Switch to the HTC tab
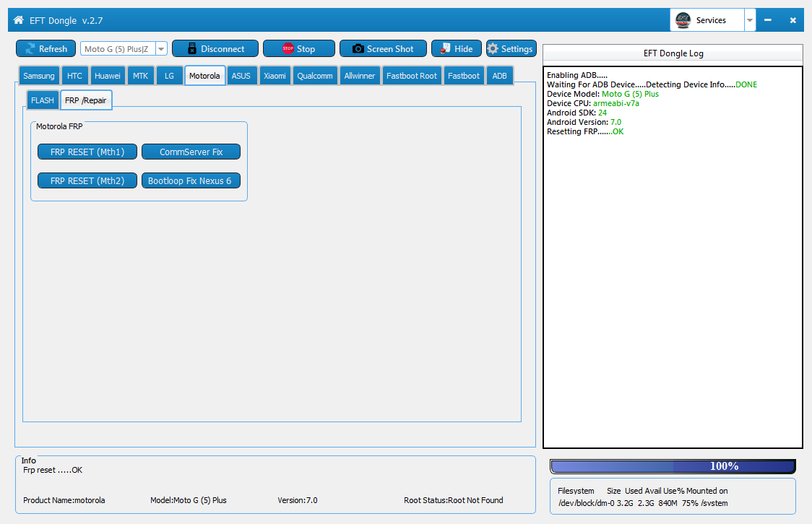812x524 pixels. [74, 76]
